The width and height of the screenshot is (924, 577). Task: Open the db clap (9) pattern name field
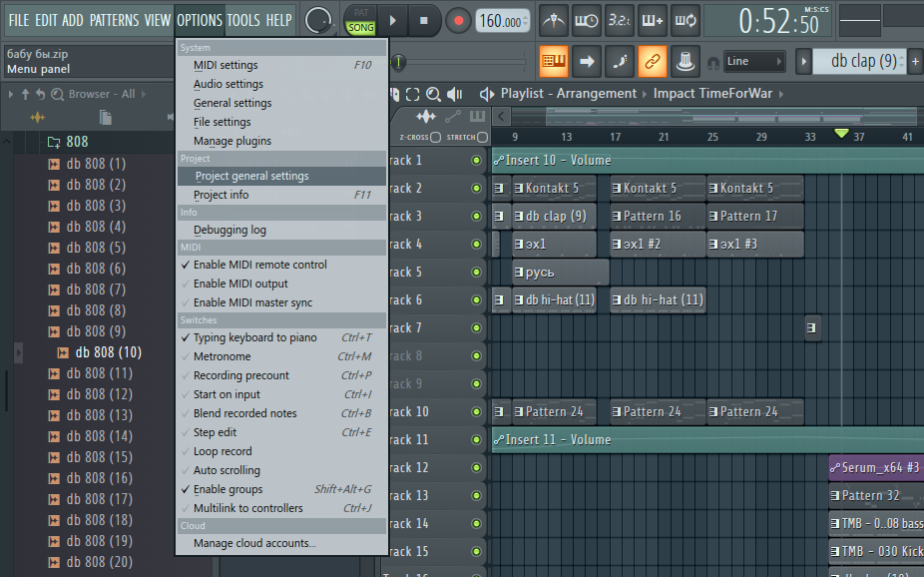click(x=858, y=61)
